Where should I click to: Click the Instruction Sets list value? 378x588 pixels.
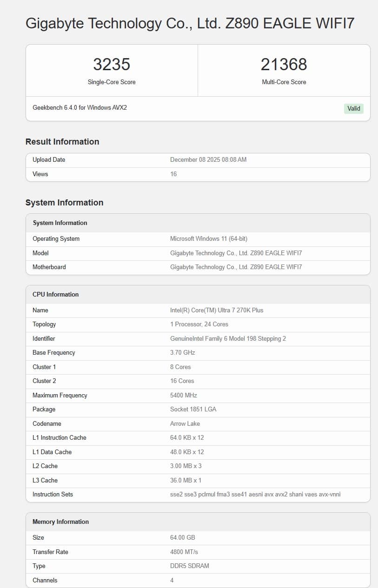click(x=255, y=494)
